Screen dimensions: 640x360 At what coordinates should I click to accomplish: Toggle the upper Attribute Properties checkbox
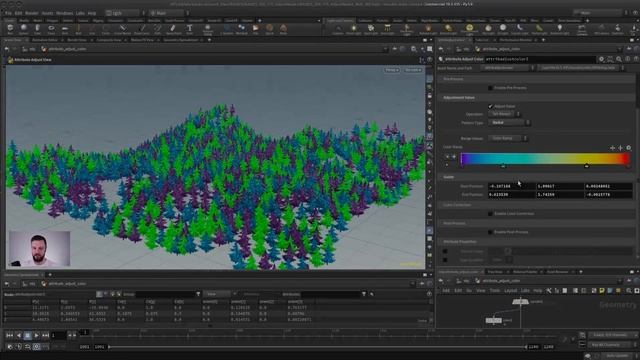tap(445, 251)
